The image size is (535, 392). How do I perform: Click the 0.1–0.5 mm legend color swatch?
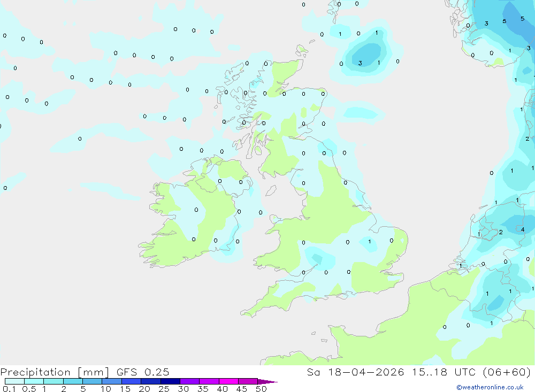coord(14,381)
